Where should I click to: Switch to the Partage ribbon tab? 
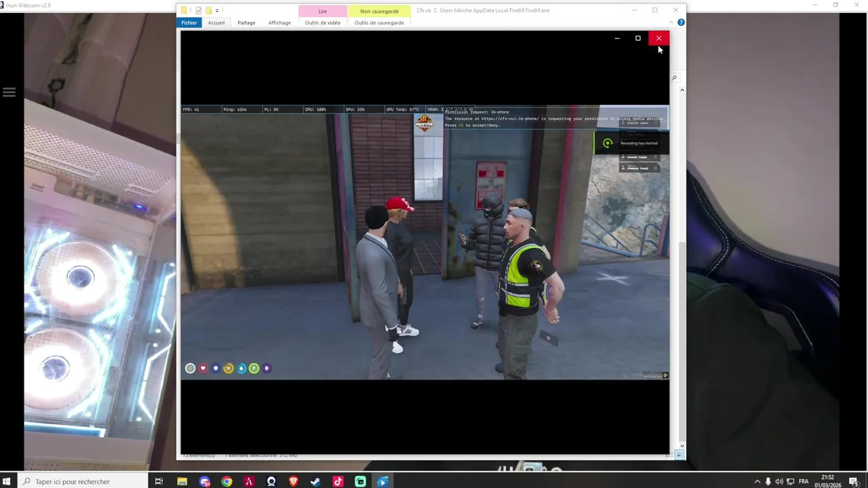246,22
